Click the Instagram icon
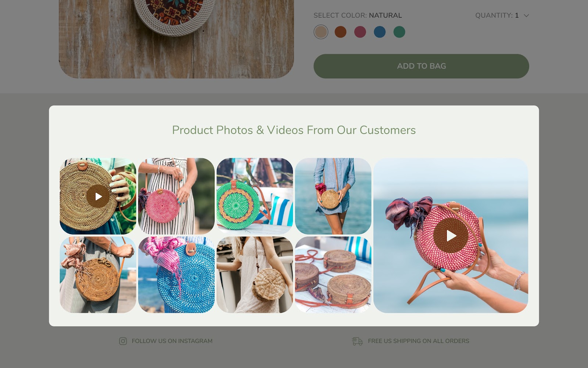 (x=123, y=341)
